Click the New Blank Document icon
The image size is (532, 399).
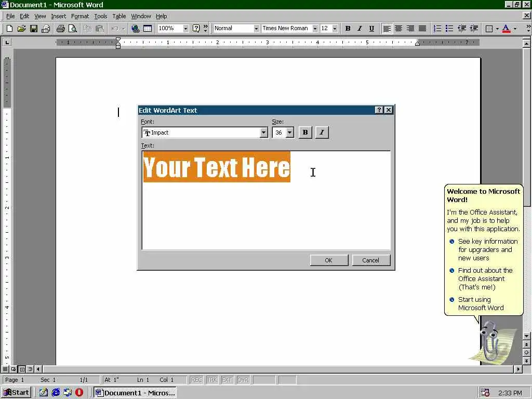pos(9,29)
